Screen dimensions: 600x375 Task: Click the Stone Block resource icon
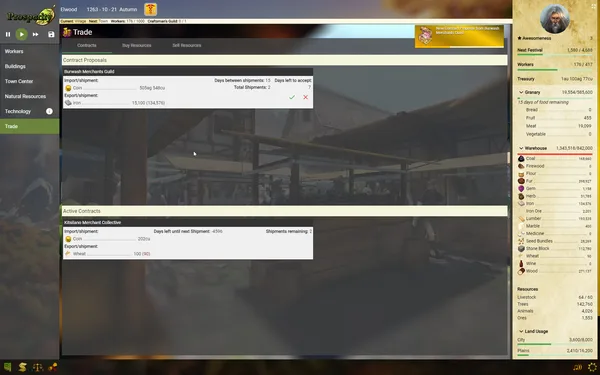pyautogui.click(x=521, y=248)
